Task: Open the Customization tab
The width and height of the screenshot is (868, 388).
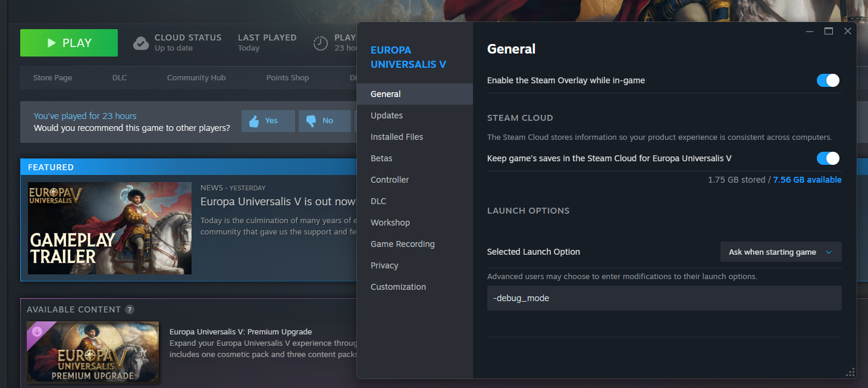Action: [415, 287]
